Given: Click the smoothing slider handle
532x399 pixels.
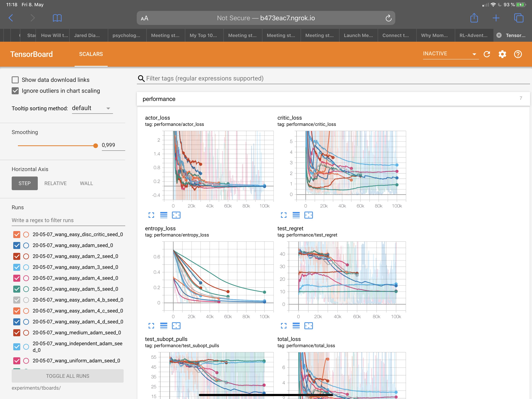Looking at the screenshot, I should [x=95, y=146].
